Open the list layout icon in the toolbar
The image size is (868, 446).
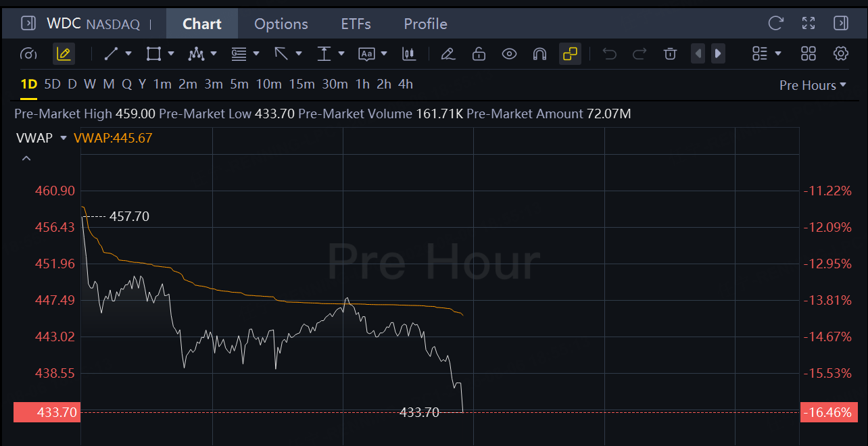click(x=760, y=53)
